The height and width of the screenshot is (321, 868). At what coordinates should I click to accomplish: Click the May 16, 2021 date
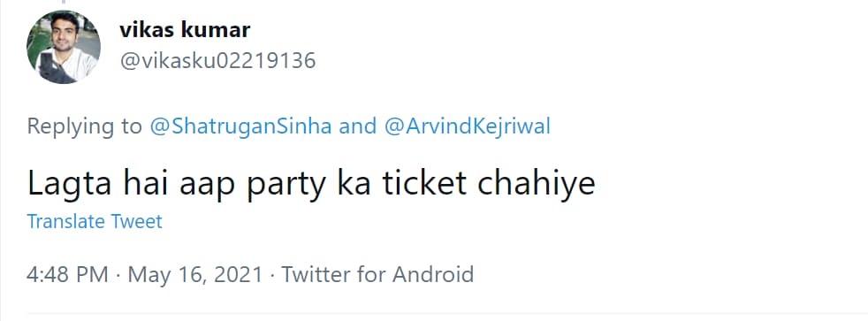click(x=195, y=274)
